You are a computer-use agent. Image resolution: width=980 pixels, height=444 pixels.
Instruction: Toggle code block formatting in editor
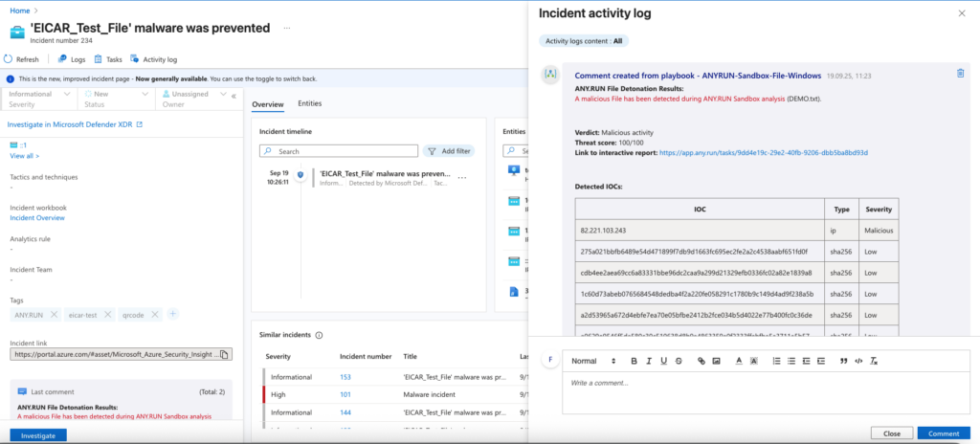coord(858,361)
